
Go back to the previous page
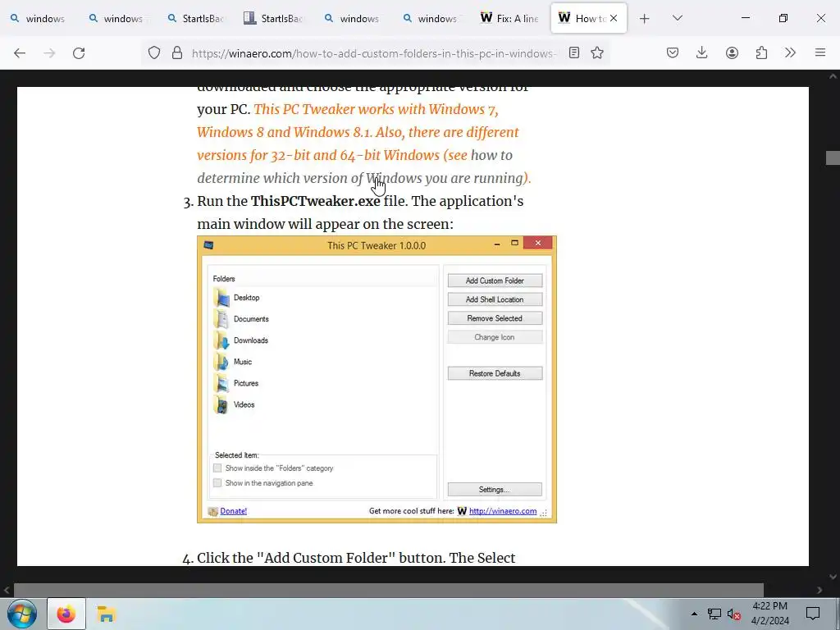(x=20, y=52)
